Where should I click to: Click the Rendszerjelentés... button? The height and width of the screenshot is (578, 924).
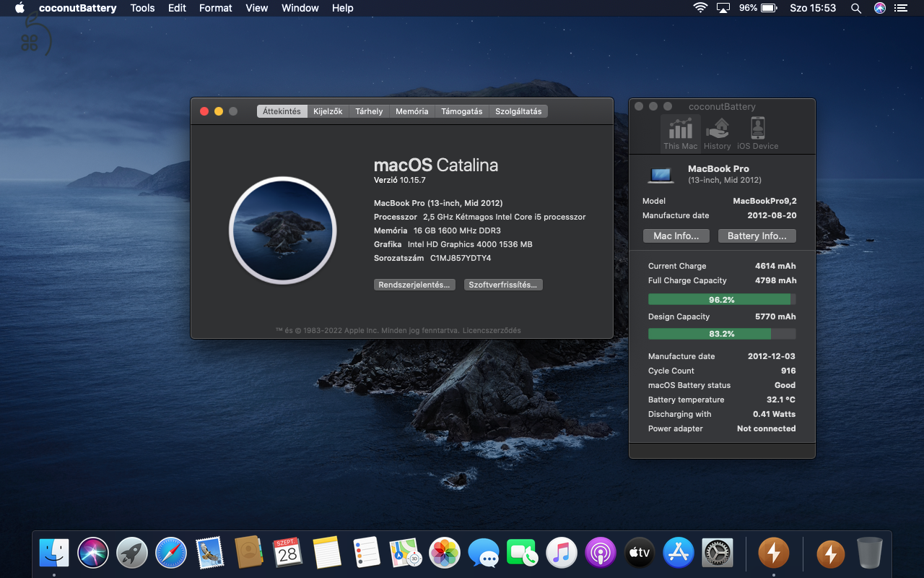tap(414, 285)
